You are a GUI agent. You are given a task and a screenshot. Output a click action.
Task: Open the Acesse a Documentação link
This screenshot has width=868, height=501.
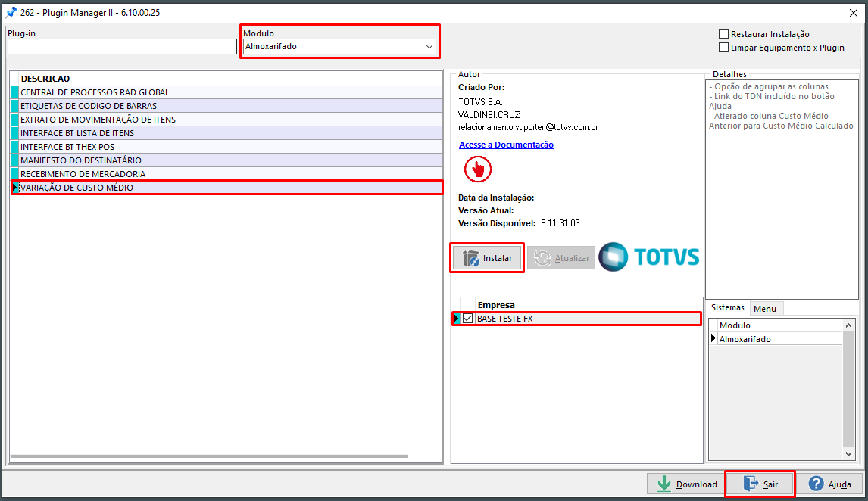click(506, 145)
